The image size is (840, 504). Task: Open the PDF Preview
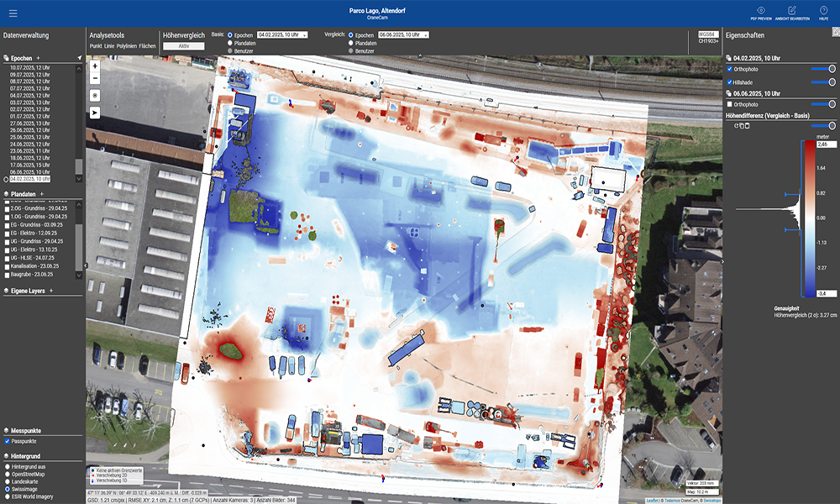(761, 13)
